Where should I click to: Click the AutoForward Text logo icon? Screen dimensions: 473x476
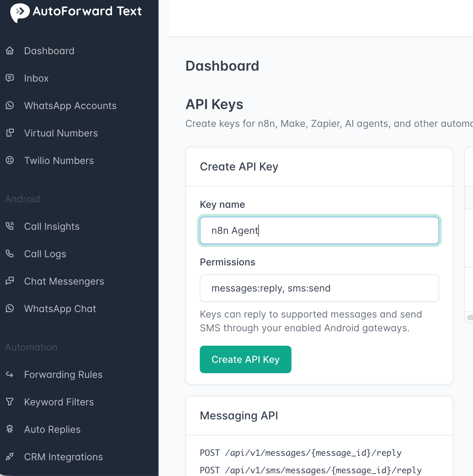coord(20,13)
